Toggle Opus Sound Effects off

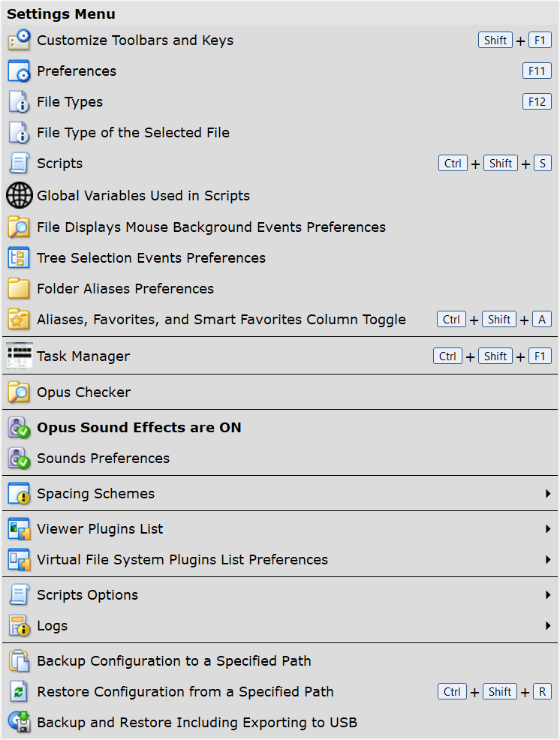139,428
